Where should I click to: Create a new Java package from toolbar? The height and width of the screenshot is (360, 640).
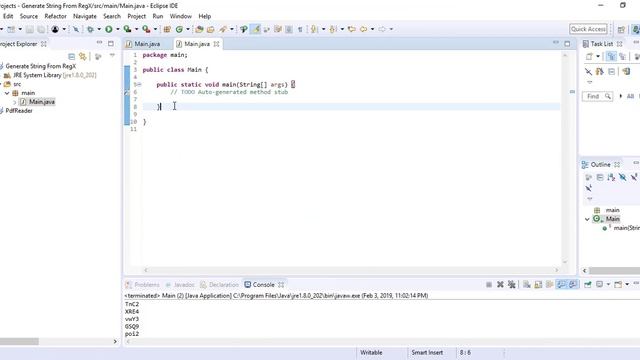pos(167,29)
